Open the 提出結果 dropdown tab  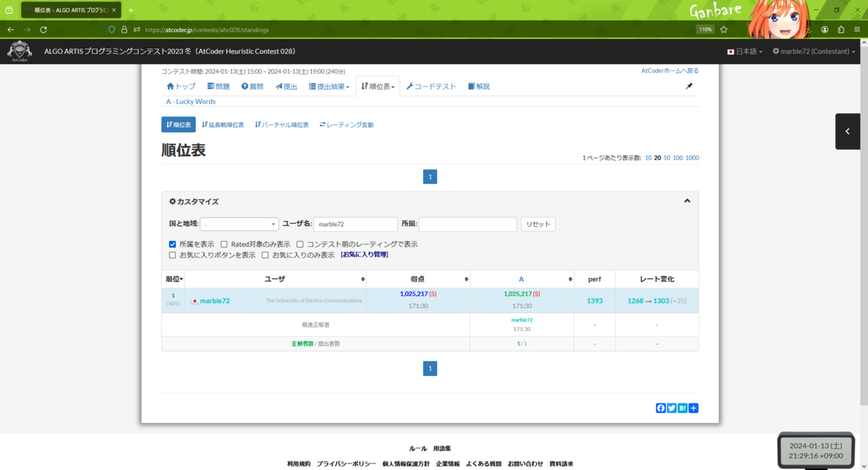click(329, 86)
